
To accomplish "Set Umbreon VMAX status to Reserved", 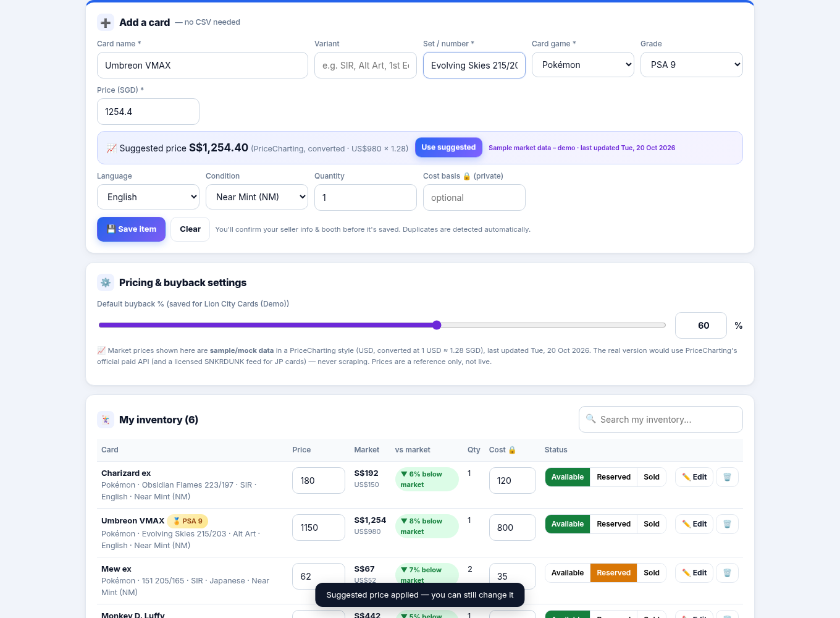I will coord(614,524).
